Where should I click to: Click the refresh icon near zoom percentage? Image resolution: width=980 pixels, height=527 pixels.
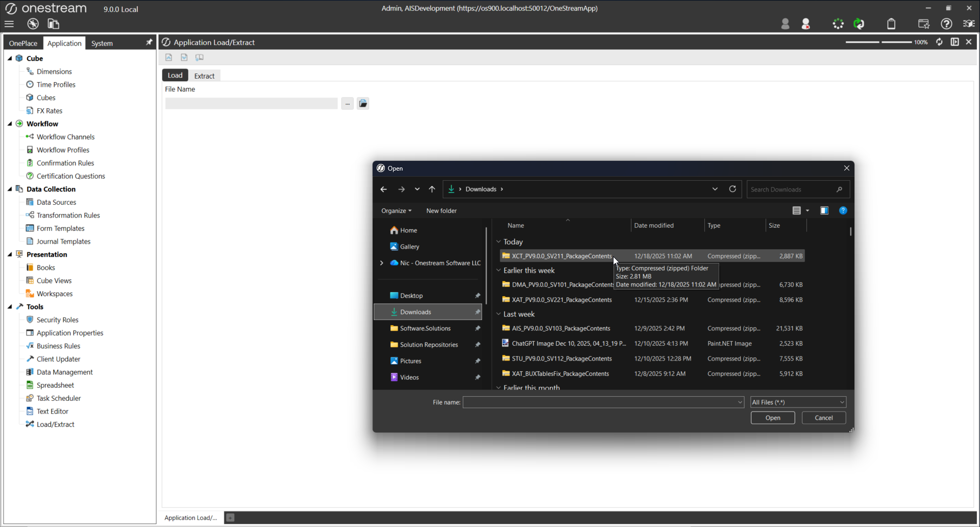point(939,42)
